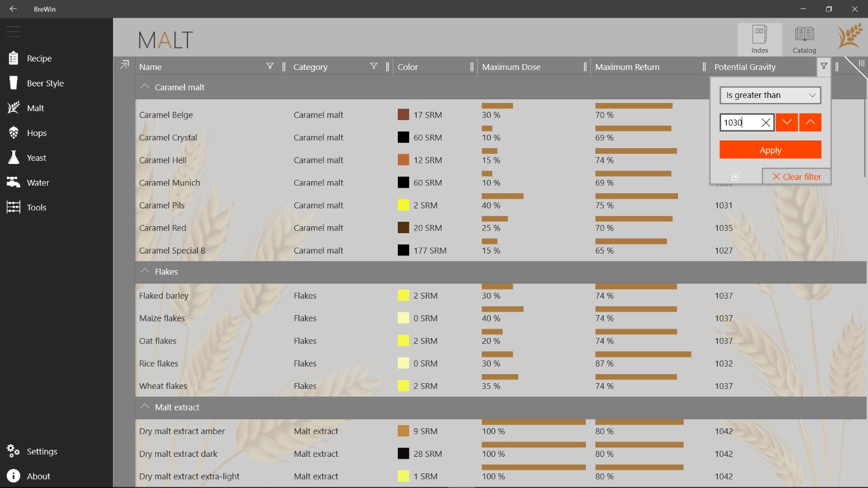Click the Caramel Belge color swatch
The width and height of the screenshot is (868, 488).
pos(403,115)
